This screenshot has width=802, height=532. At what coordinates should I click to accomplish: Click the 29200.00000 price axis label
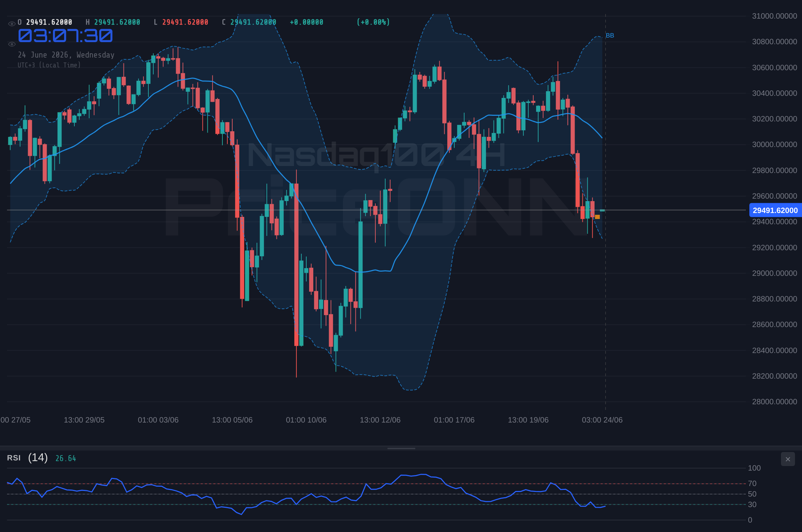point(775,248)
